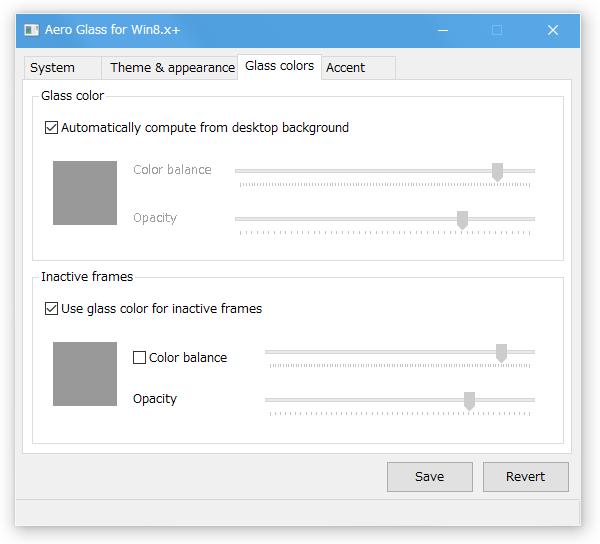Click the Glass color Color balance slider thumb

[497, 172]
